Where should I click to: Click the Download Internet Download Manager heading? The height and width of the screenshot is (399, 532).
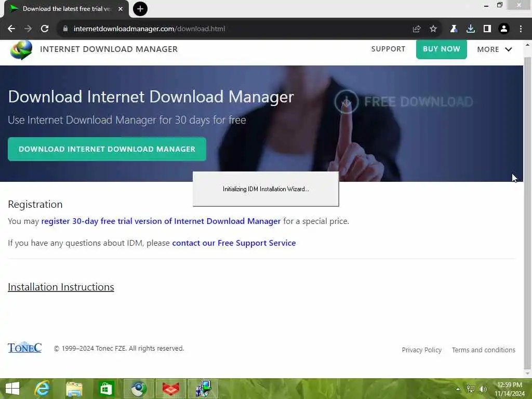[151, 97]
